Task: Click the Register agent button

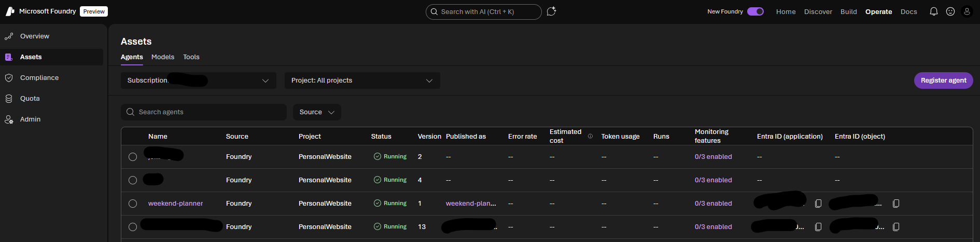Action: [x=944, y=80]
